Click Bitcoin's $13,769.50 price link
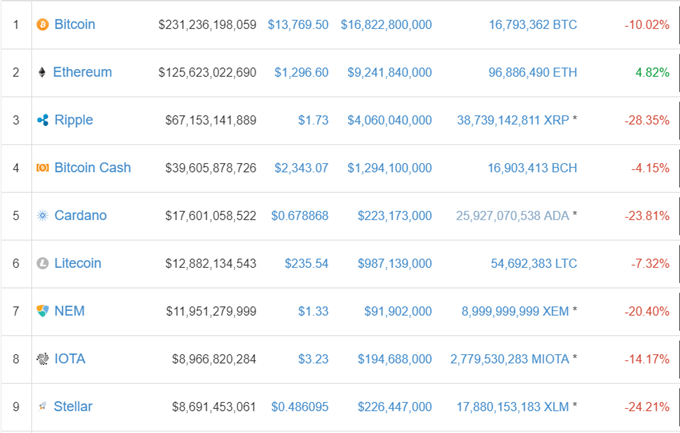The width and height of the screenshot is (680, 433). coord(298,24)
